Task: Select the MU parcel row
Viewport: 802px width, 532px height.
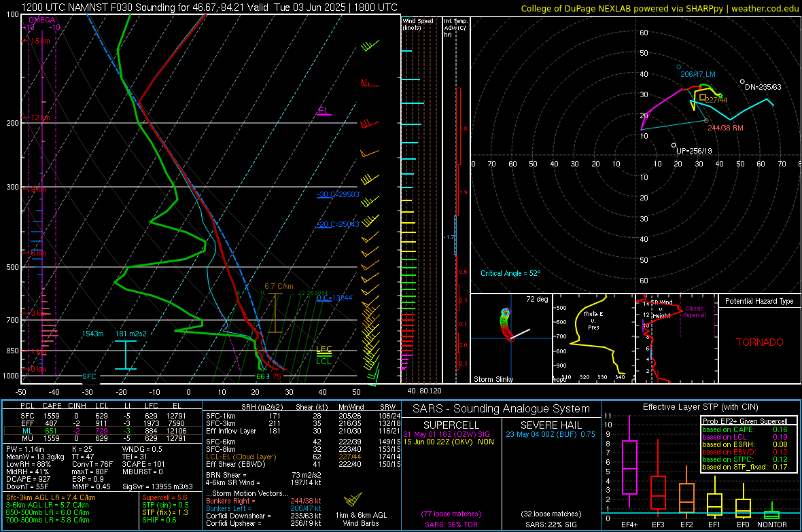Action: coord(103,438)
